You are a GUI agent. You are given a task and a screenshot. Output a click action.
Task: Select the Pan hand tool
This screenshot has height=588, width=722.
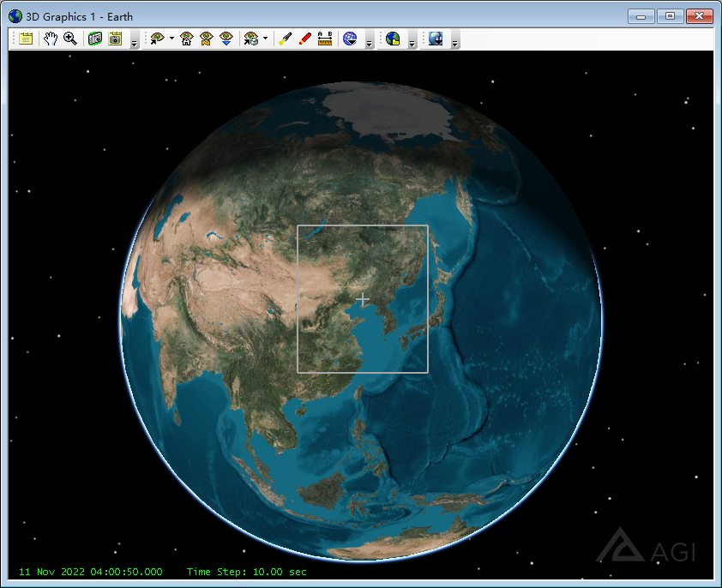[x=50, y=39]
